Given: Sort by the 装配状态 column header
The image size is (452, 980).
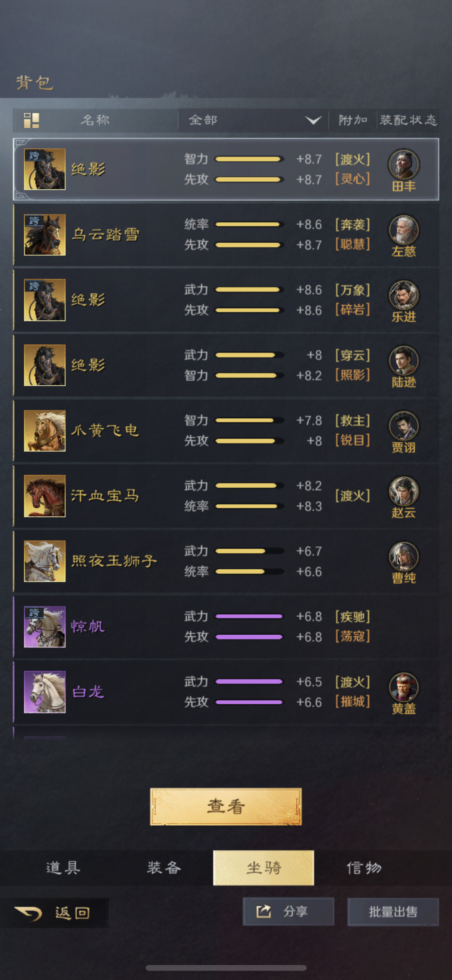Looking at the screenshot, I should pyautogui.click(x=408, y=120).
